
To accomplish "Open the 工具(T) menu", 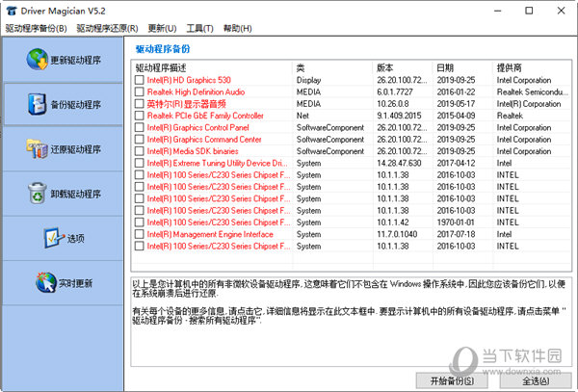I will [x=199, y=28].
